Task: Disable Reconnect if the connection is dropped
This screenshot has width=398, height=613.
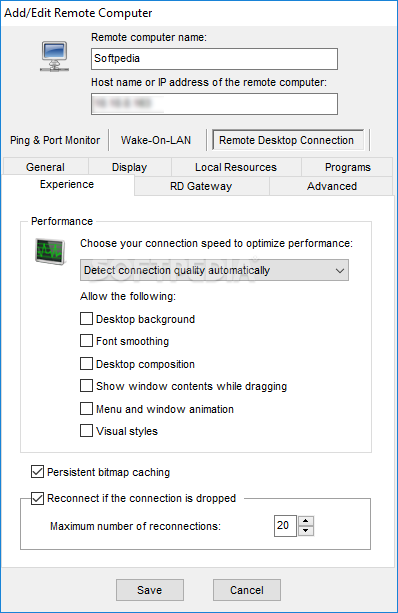Action: pyautogui.click(x=38, y=498)
